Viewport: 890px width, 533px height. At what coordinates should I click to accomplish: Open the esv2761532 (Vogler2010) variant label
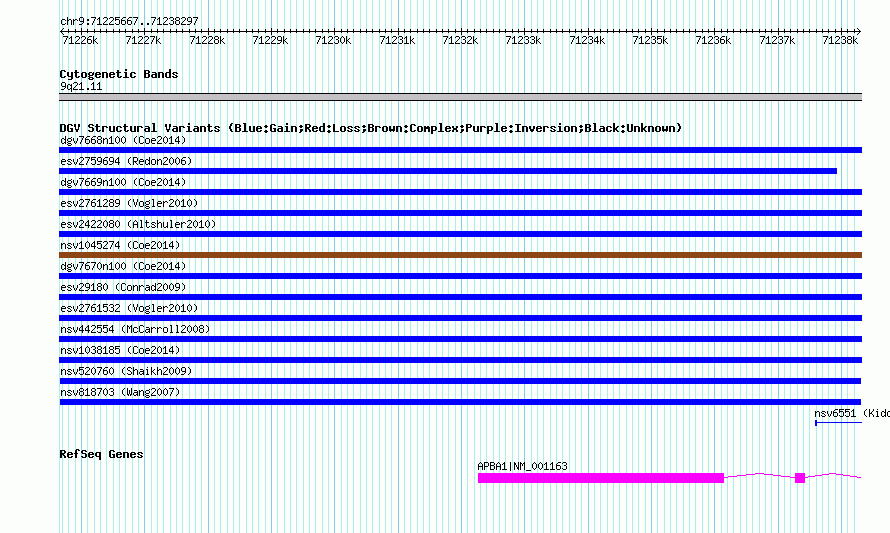[x=129, y=308]
